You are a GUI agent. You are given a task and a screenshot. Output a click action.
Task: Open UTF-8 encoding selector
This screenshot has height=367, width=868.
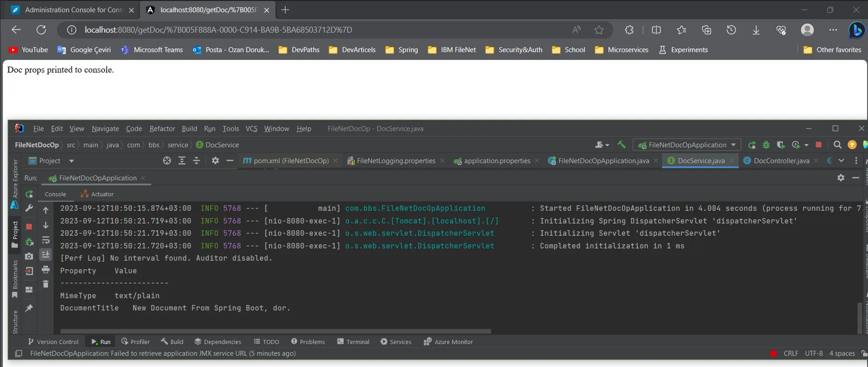tap(814, 353)
